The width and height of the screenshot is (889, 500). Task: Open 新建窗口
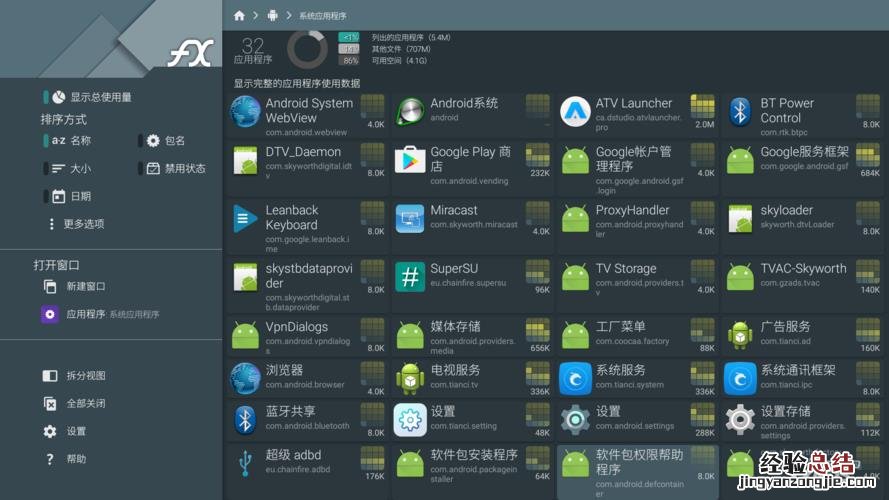coord(74,286)
